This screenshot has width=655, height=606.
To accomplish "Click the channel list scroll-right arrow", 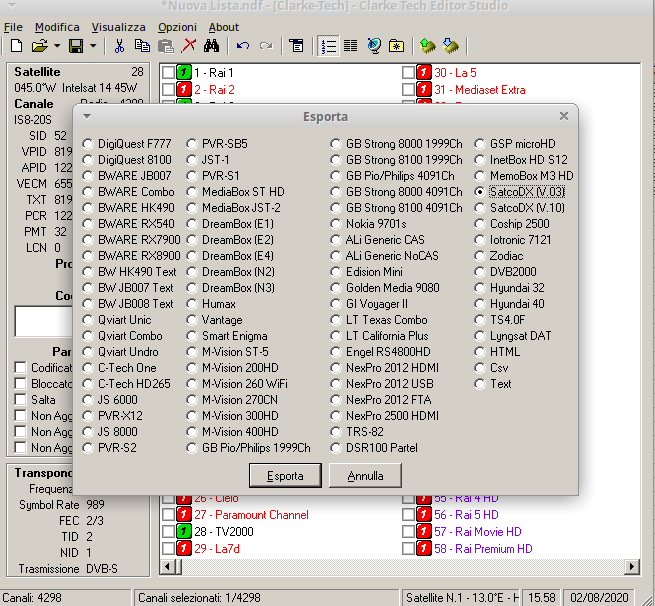I will click(631, 567).
